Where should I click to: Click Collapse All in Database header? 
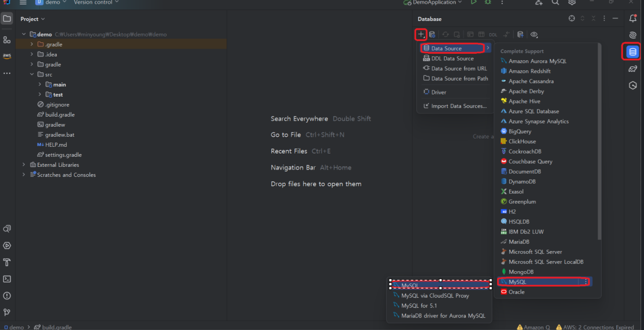(593, 19)
